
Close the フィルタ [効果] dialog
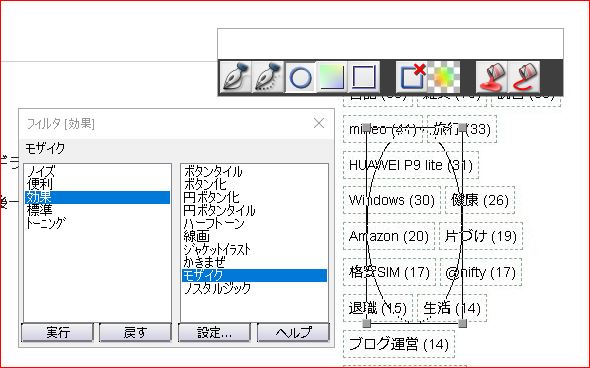(x=319, y=123)
